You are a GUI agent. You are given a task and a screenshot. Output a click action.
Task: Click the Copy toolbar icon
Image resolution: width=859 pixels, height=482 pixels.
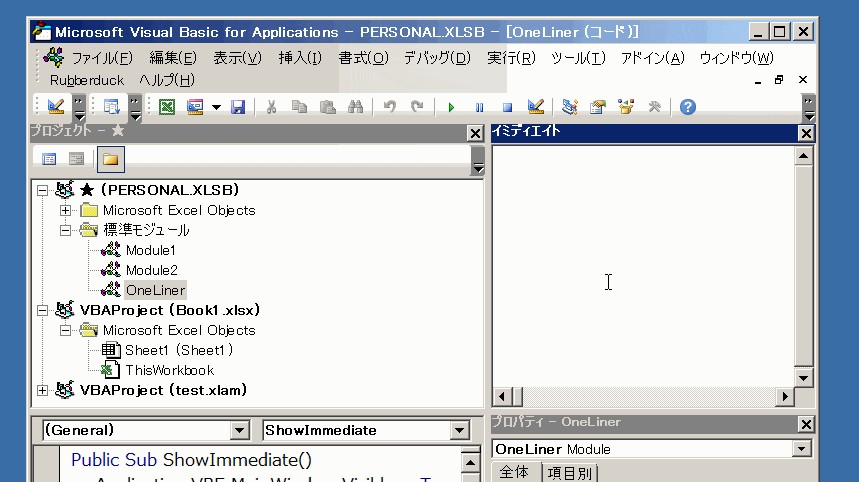pos(299,106)
